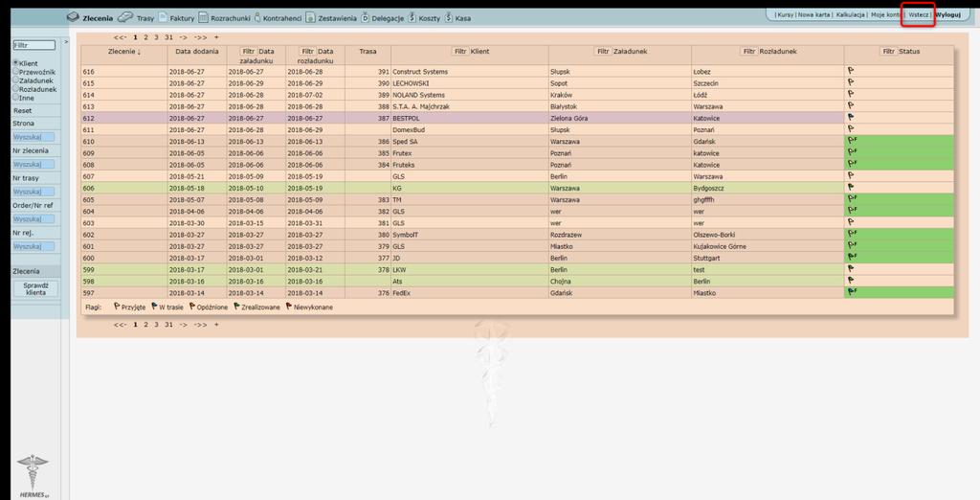Go to page 2 above the table
Screen dimensions: 980x500
145,37
